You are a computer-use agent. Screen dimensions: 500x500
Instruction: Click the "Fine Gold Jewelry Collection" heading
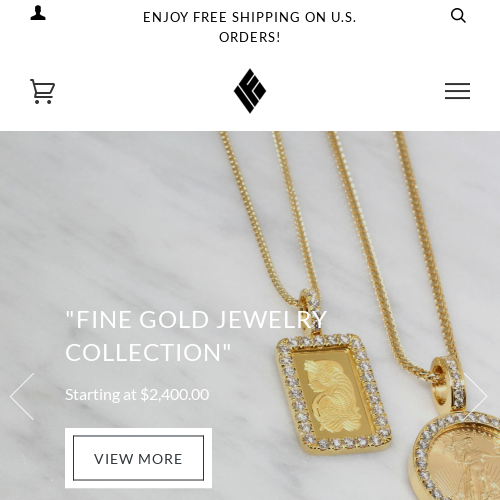196,336
